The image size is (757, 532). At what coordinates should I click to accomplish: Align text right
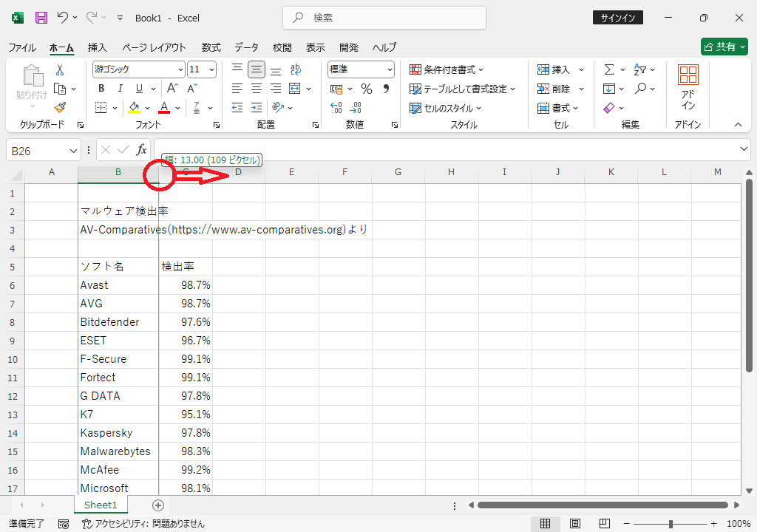pos(276,89)
